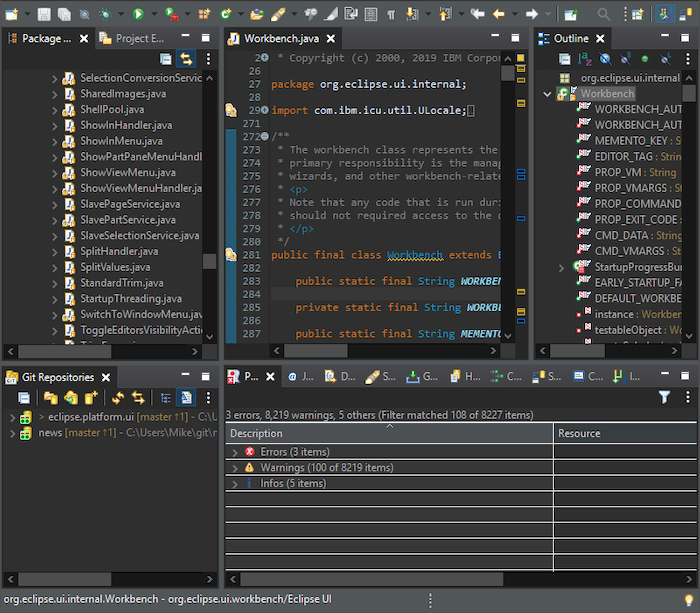
Task: Collapse all items in the Outline view
Action: 563,60
